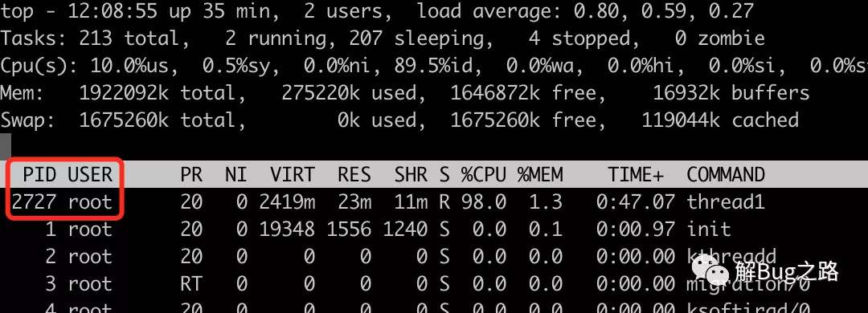
Task: Click the load average 0.80 value
Action: pyautogui.click(x=596, y=11)
